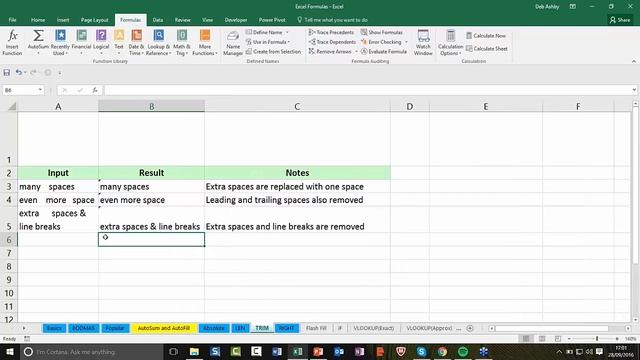This screenshot has height=360, width=640.
Task: Switch to the RIGHT sheet tab
Action: tap(287, 328)
